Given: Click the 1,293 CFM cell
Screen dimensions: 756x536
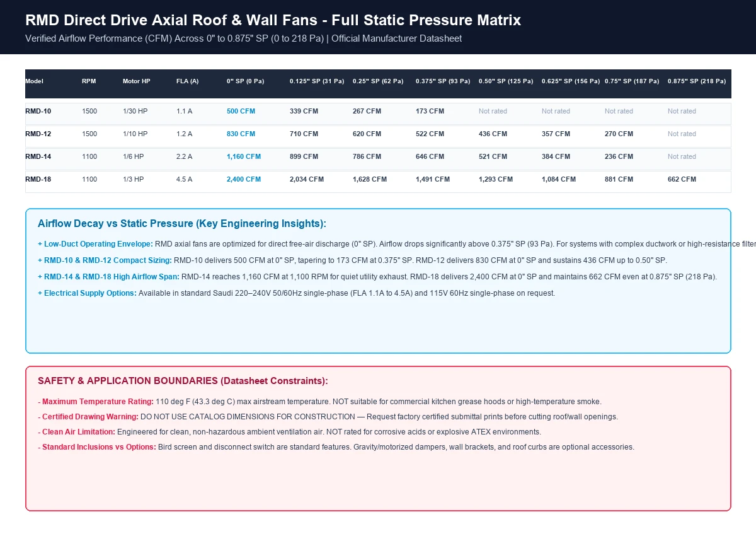Looking at the screenshot, I should [496, 180].
